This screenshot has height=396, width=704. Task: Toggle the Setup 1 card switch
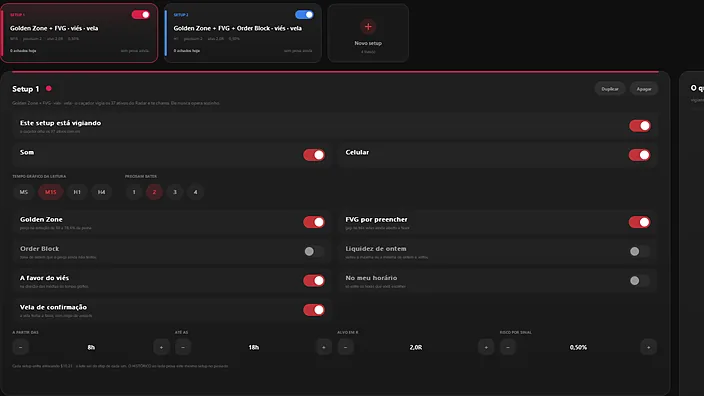(141, 15)
